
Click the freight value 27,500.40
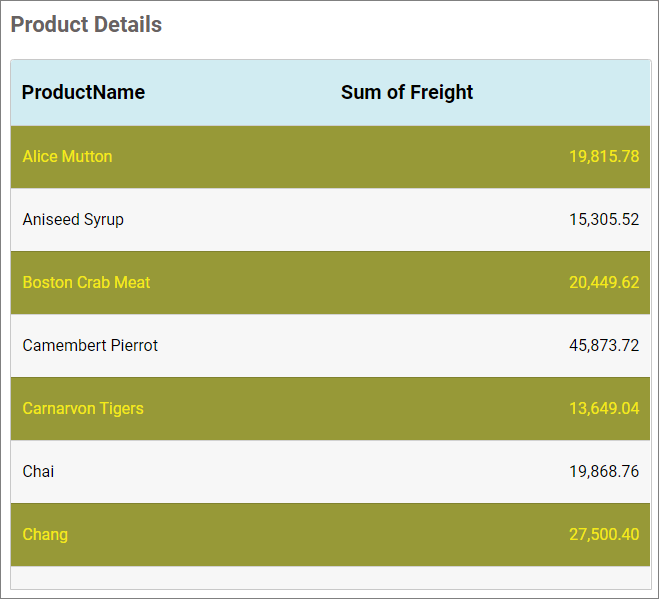[x=604, y=534]
